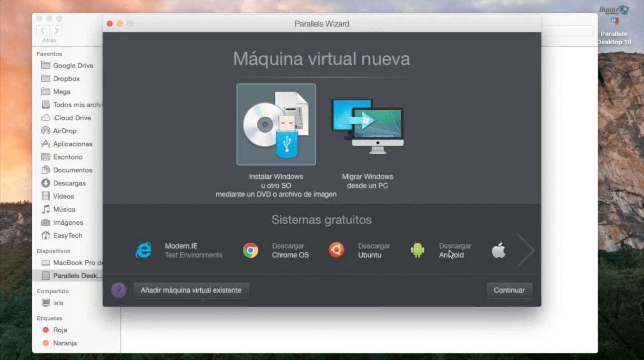Click Añadir máquina virtual existente button
The height and width of the screenshot is (360, 644).
click(191, 290)
